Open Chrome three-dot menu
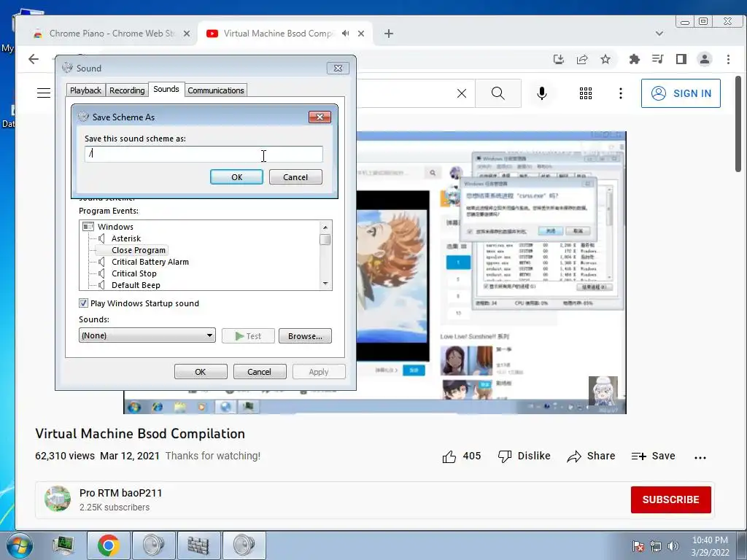Viewport: 747px width, 560px height. pyautogui.click(x=728, y=59)
